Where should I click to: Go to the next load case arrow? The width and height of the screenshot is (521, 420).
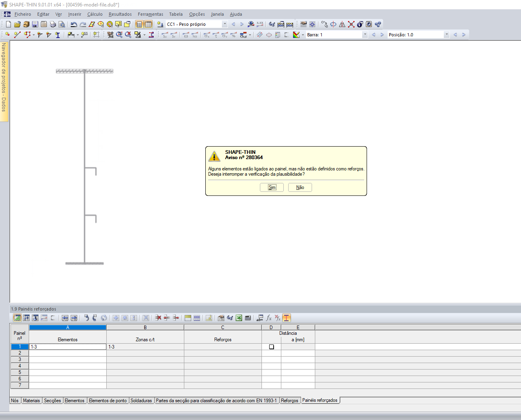point(242,24)
